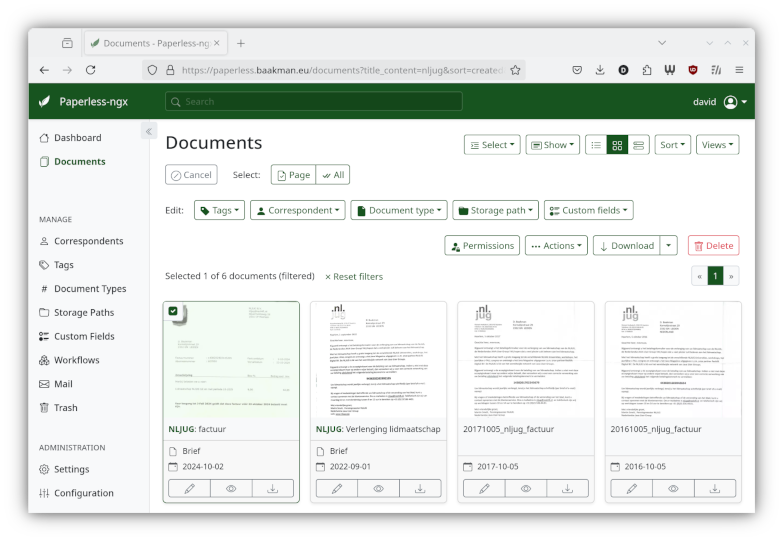Expand the Sort dropdown
This screenshot has height=542, width=784.
(672, 145)
